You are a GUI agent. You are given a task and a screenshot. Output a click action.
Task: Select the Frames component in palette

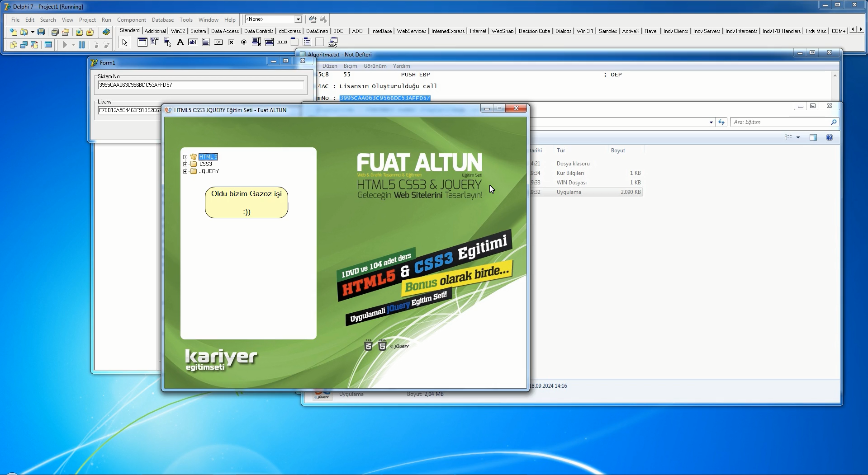(x=142, y=42)
